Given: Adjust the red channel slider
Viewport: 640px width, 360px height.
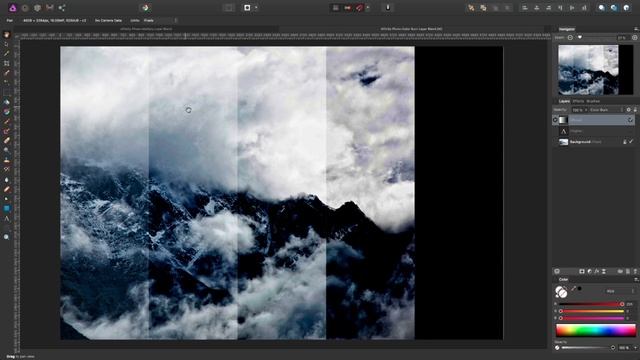Looking at the screenshot, I should tap(592, 304).
